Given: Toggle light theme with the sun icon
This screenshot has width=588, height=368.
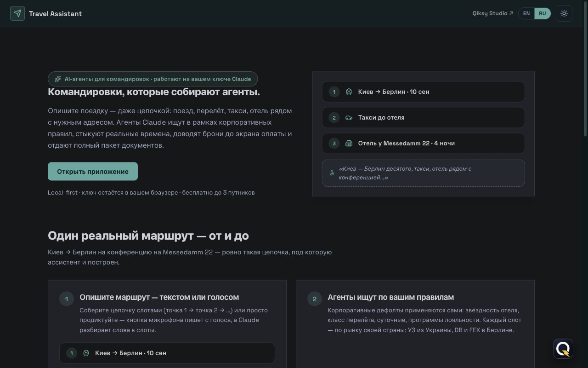Looking at the screenshot, I should pyautogui.click(x=564, y=13).
